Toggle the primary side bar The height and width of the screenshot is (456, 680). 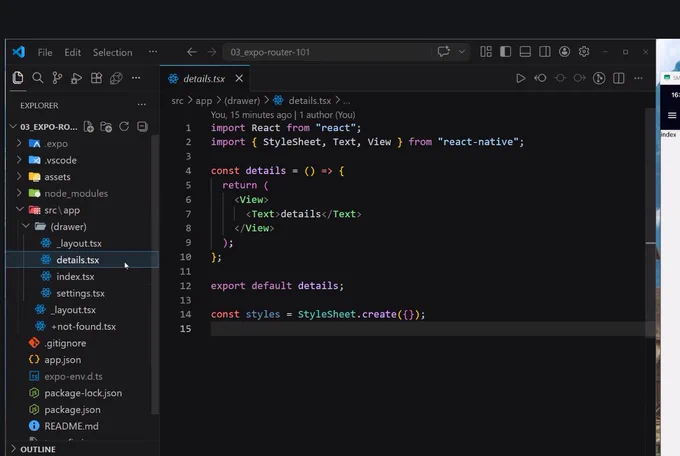(x=505, y=52)
